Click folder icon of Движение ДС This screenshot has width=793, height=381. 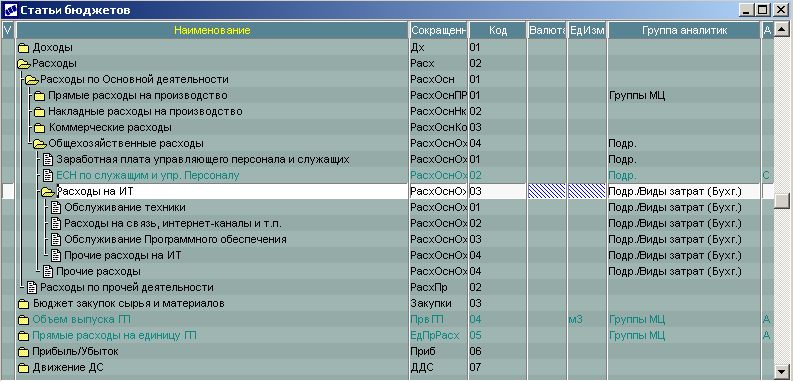coord(24,368)
